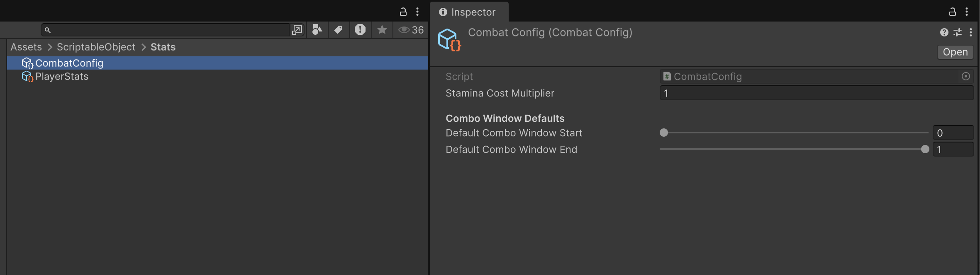Click the Open button
The width and height of the screenshot is (980, 275).
(x=955, y=52)
